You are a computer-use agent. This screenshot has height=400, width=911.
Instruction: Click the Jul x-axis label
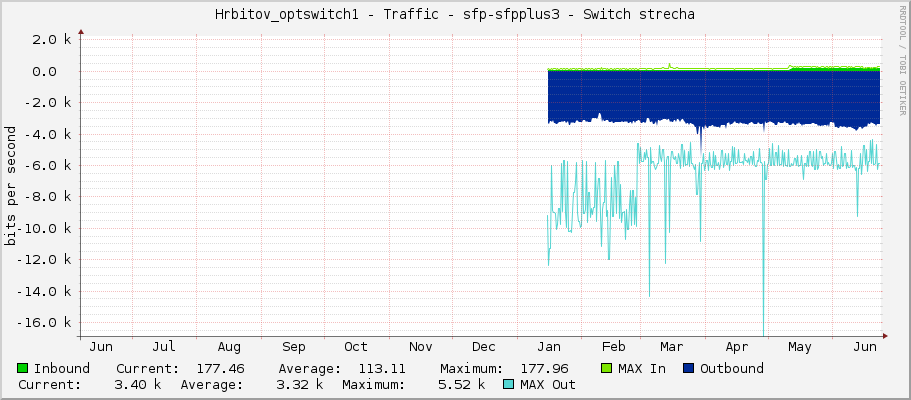click(164, 347)
